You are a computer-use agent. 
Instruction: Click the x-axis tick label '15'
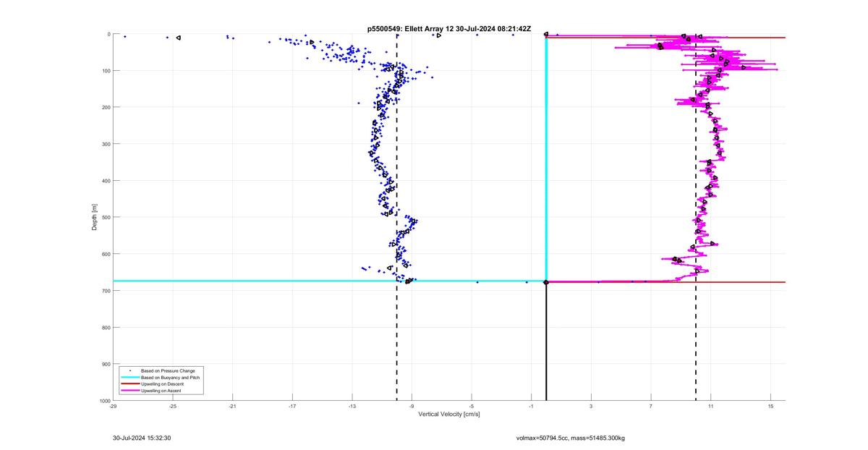point(770,407)
